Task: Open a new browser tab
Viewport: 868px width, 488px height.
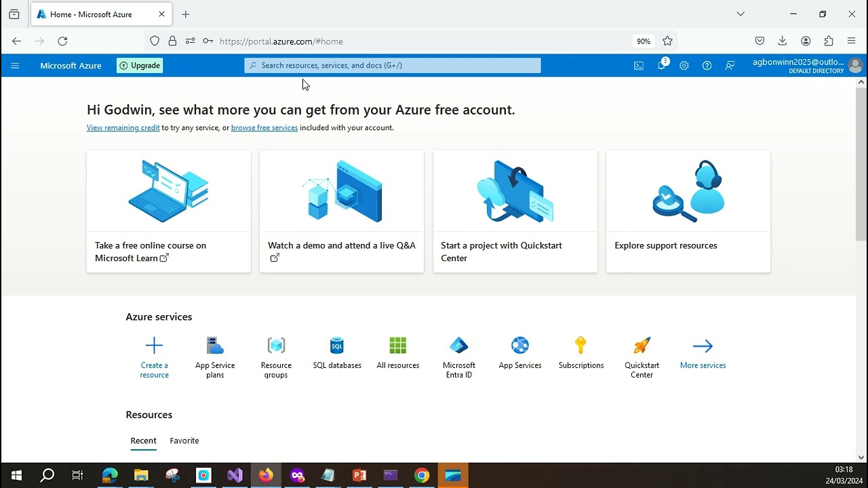Action: click(186, 14)
